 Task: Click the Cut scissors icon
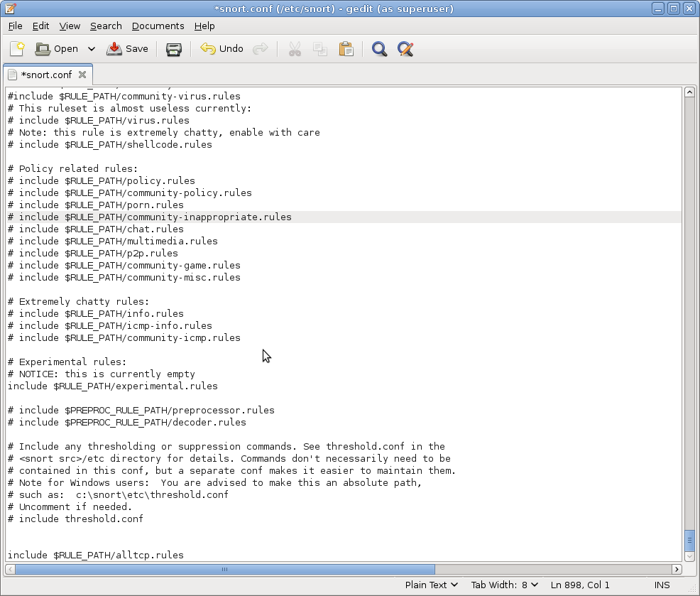pyautogui.click(x=295, y=49)
